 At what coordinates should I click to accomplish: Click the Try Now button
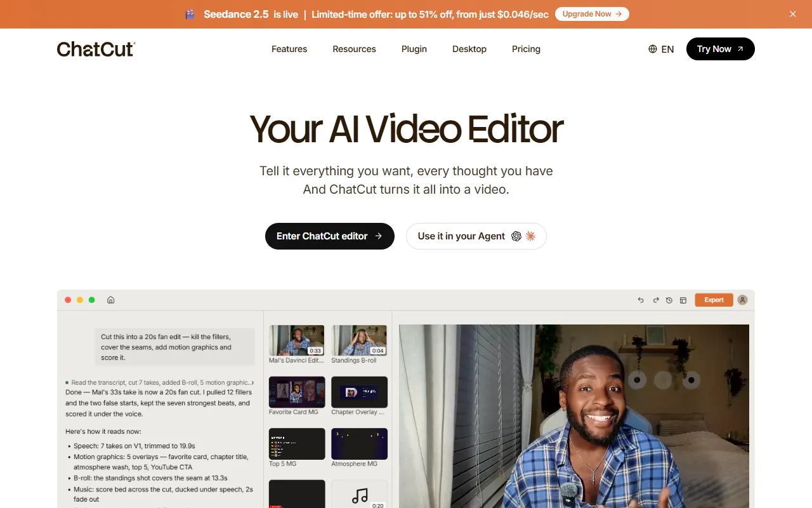click(721, 49)
